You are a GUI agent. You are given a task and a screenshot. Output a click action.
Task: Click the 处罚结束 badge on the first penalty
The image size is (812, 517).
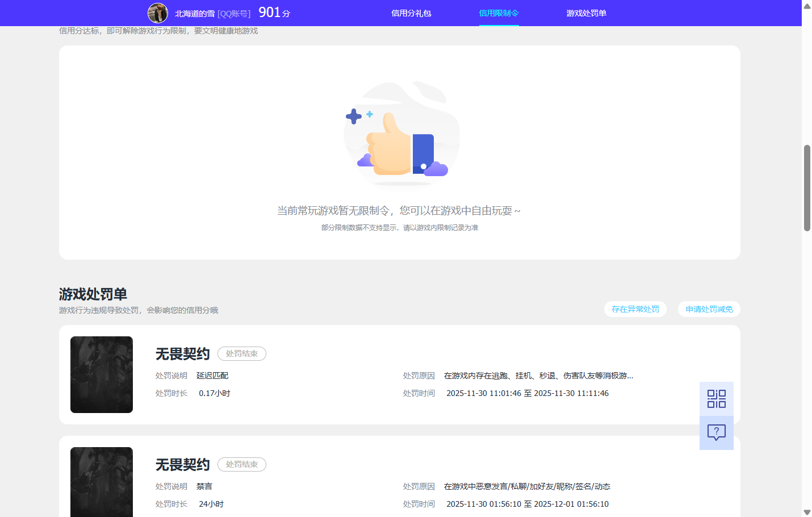[x=241, y=353]
